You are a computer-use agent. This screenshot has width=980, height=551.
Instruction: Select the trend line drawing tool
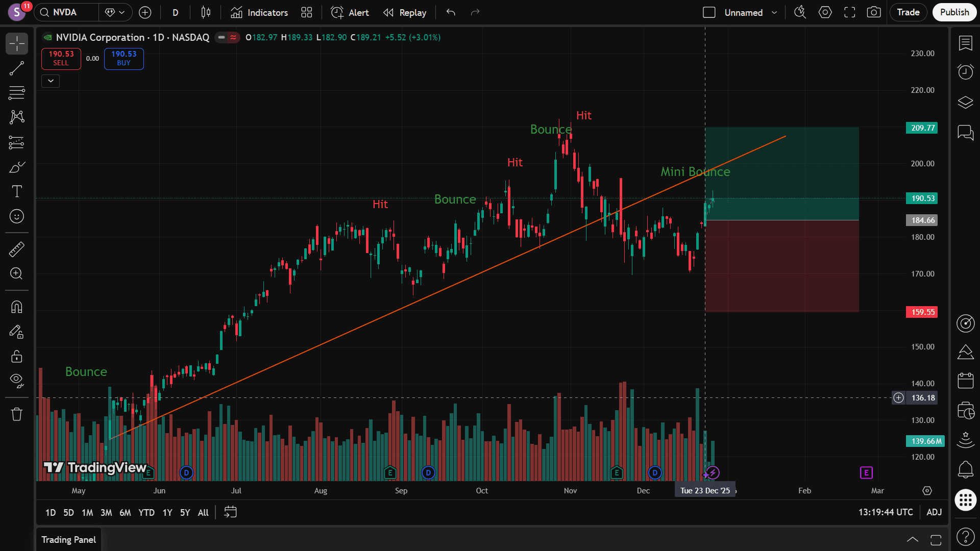[x=17, y=68]
